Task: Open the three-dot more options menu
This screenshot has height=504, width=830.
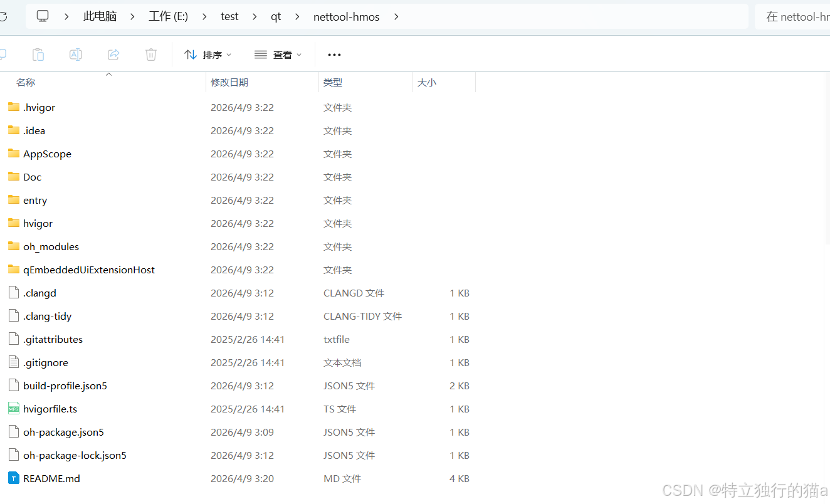Action: pyautogui.click(x=335, y=55)
